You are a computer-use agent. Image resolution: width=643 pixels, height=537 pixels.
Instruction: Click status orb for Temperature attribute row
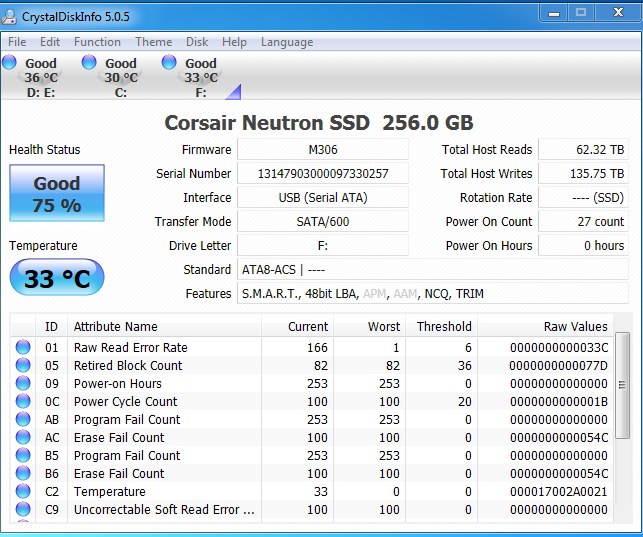(x=23, y=492)
